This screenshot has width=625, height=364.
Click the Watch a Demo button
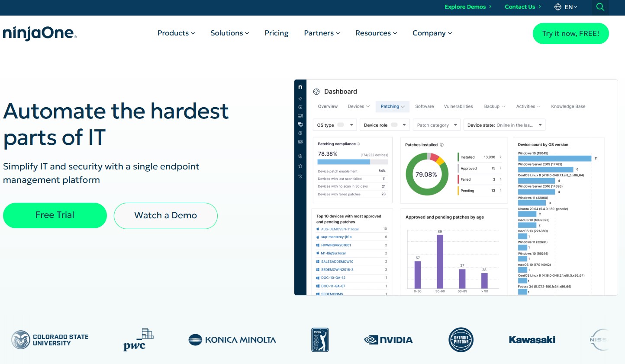pos(166,215)
